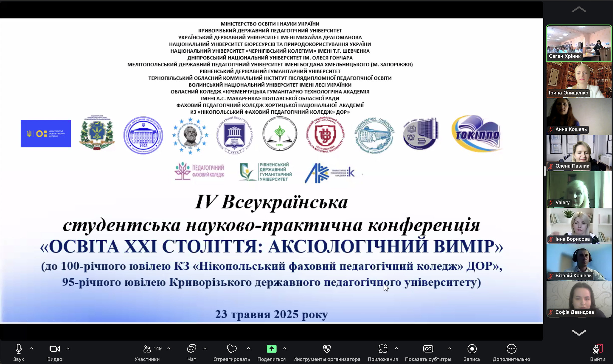This screenshot has height=364, width=613.
Task: Toggle microphone mute with the Sound button
Action: point(18,349)
